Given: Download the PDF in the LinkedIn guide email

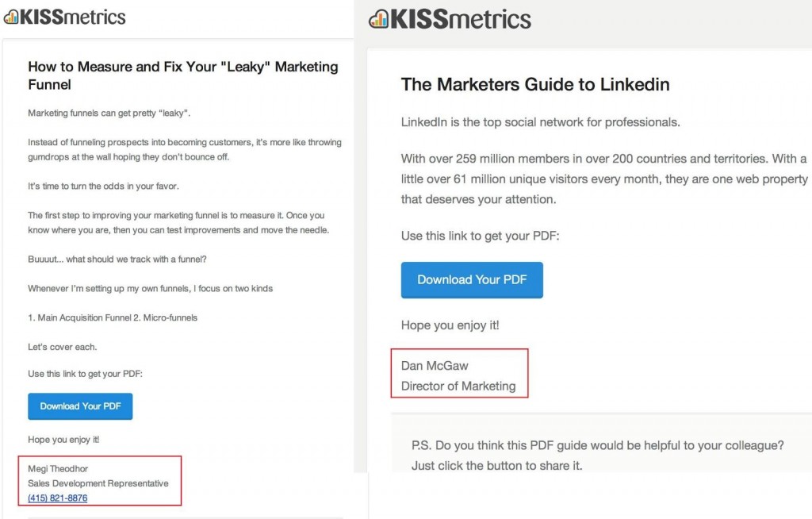Looking at the screenshot, I should coord(472,280).
